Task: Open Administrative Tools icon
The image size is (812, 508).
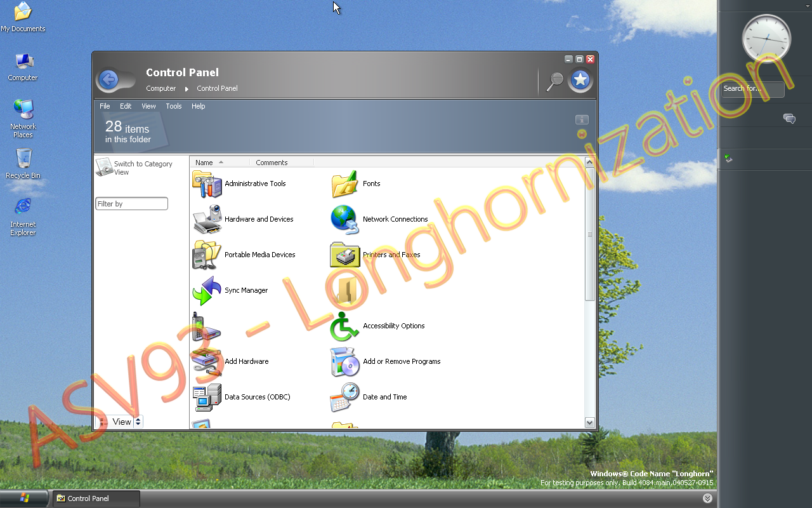Action: 207,184
